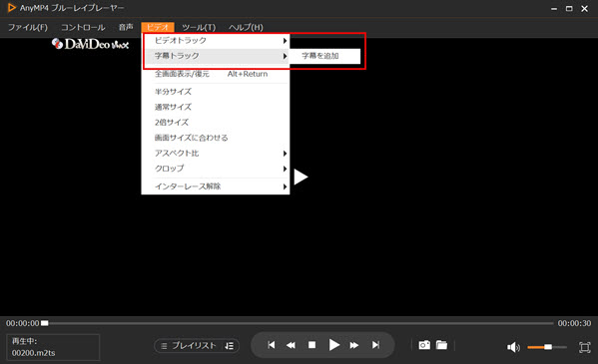Open the snapshot folder icon

tap(441, 345)
